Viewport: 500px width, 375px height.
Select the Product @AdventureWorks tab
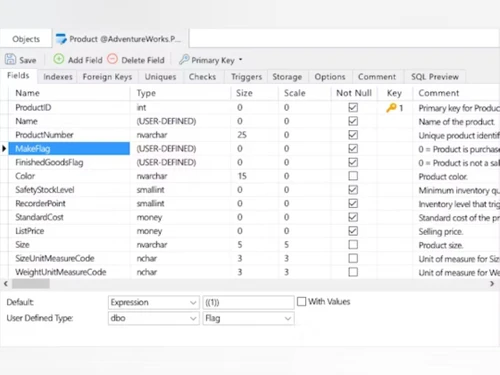click(x=120, y=39)
